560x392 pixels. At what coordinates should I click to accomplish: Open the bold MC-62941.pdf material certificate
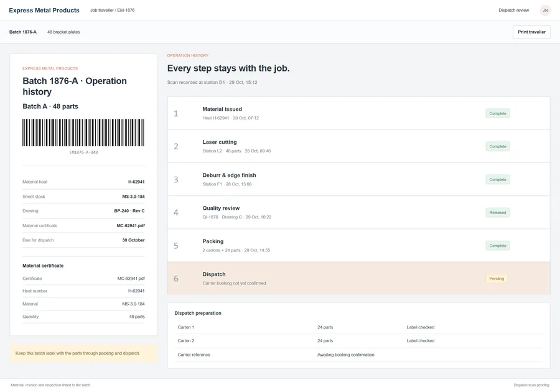(x=131, y=226)
